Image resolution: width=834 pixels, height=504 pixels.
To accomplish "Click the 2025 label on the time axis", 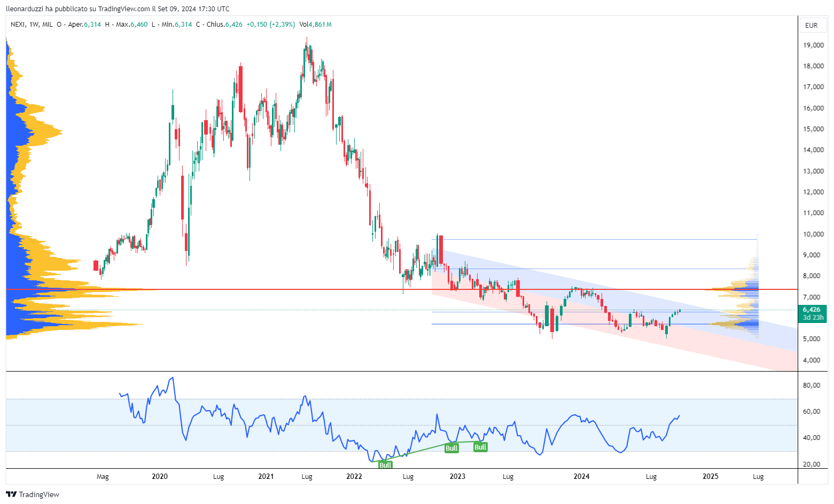I will [x=711, y=476].
